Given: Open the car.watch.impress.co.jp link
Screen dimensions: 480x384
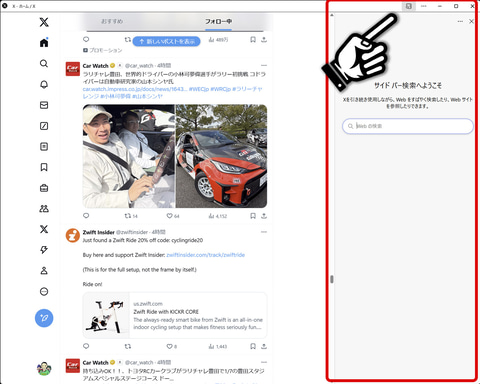Looking at the screenshot, I should click(135, 89).
